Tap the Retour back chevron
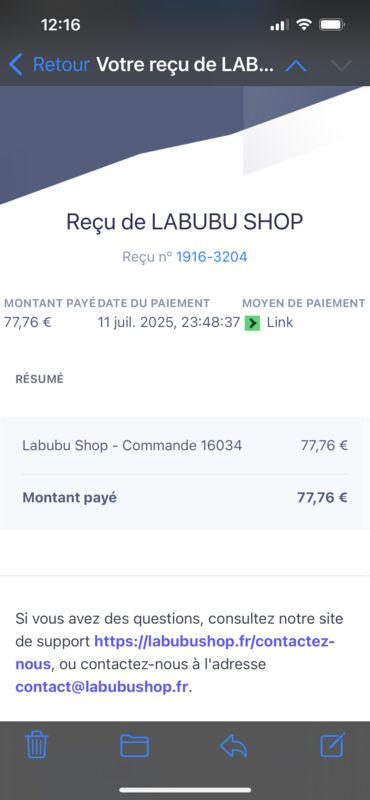 pyautogui.click(x=16, y=65)
